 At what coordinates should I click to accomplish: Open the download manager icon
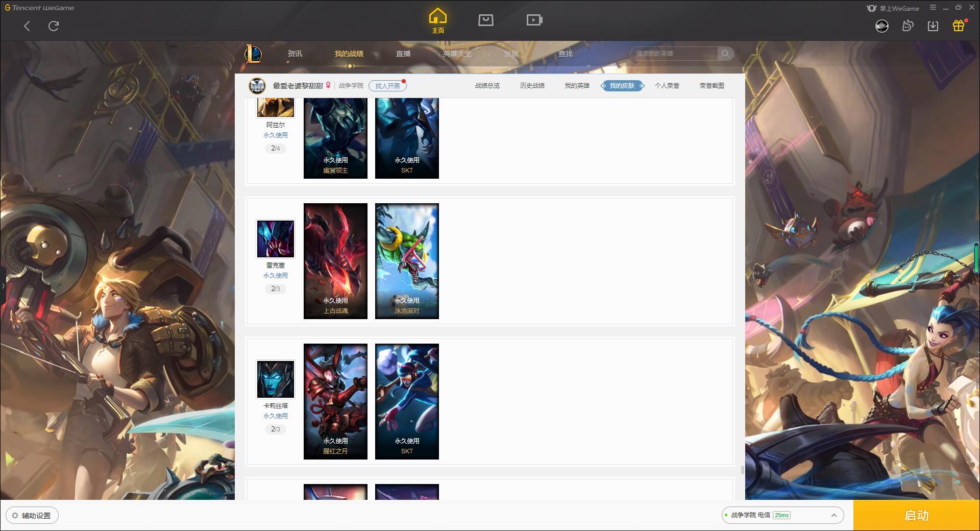[x=933, y=26]
